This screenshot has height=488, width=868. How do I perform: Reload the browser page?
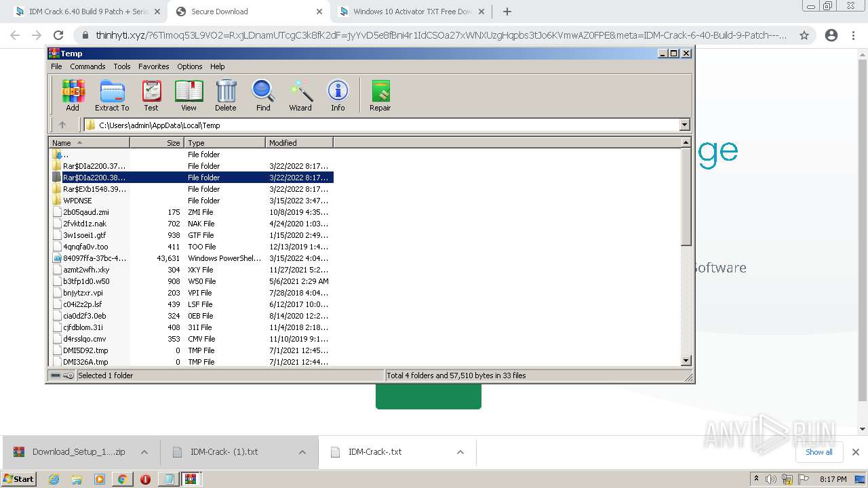tap(58, 35)
